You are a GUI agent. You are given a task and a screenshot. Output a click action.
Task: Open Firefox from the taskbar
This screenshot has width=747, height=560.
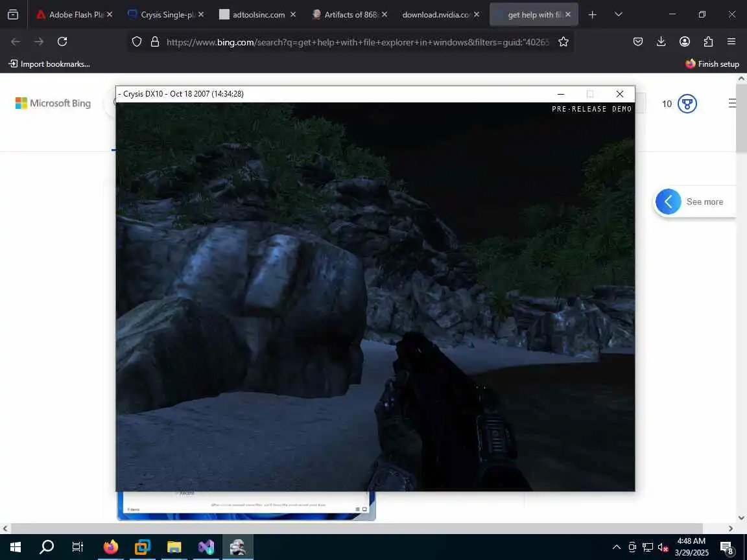110,547
